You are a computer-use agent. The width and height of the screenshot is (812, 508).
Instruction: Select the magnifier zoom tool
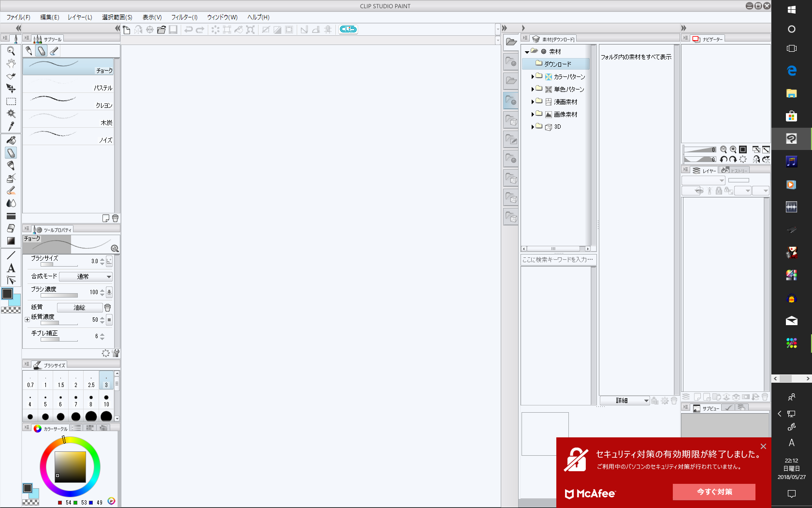[11, 51]
